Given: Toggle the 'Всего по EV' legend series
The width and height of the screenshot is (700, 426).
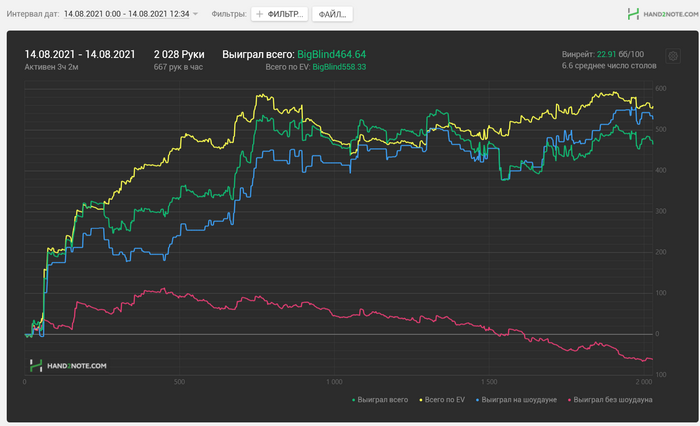Looking at the screenshot, I should pos(442,400).
